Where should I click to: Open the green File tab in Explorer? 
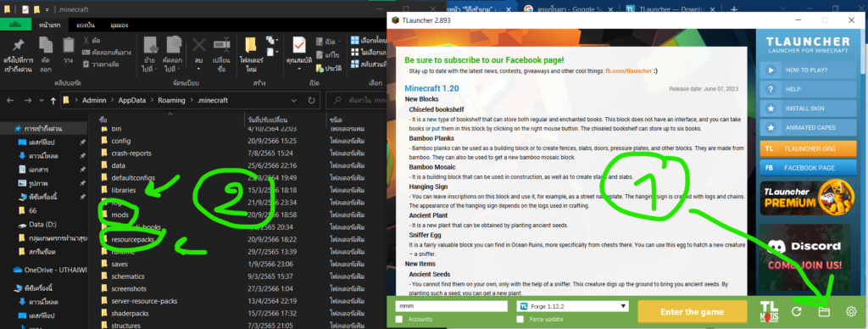(x=15, y=25)
